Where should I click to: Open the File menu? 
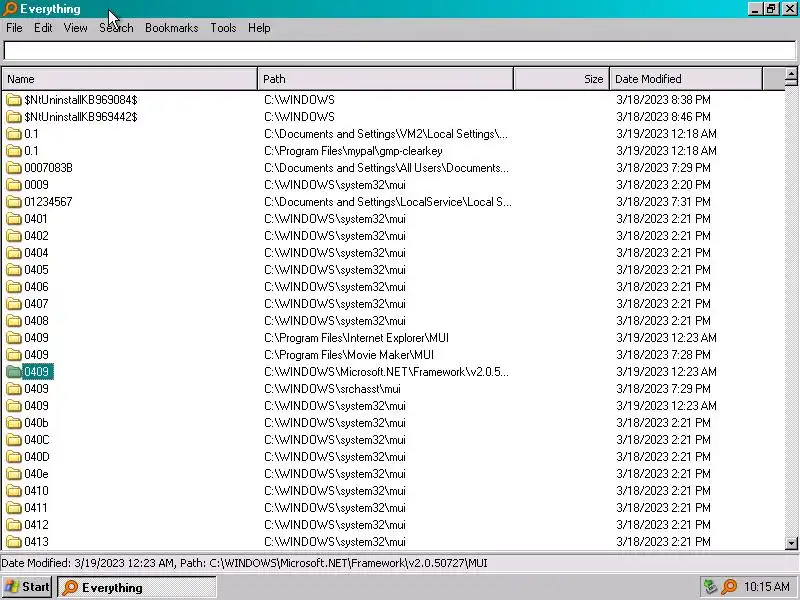click(14, 28)
